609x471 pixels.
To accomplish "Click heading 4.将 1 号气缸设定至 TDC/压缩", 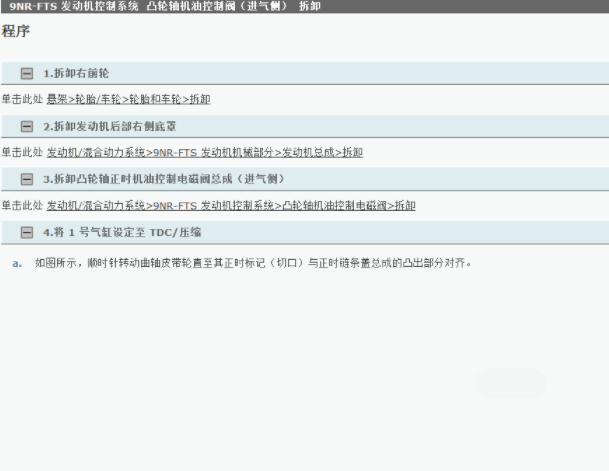I will [x=122, y=233].
